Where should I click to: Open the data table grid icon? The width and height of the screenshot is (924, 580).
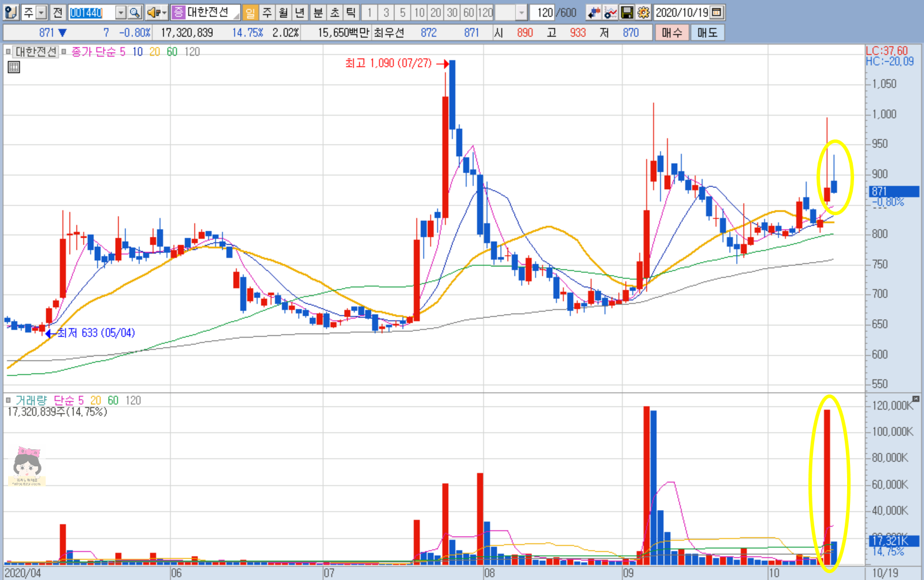pyautogui.click(x=14, y=67)
